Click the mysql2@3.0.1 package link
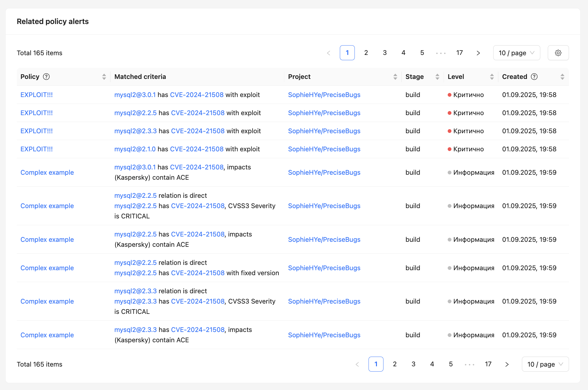This screenshot has height=390, width=588. [x=135, y=95]
